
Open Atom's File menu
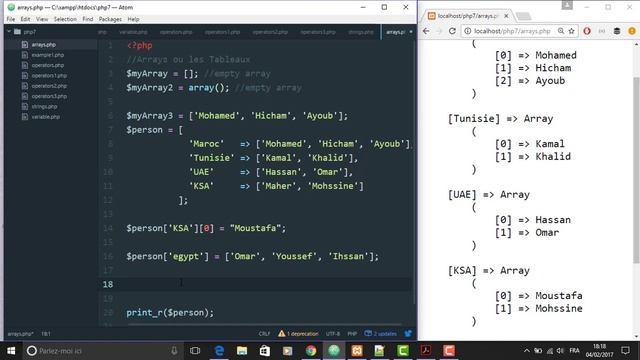(11, 19)
